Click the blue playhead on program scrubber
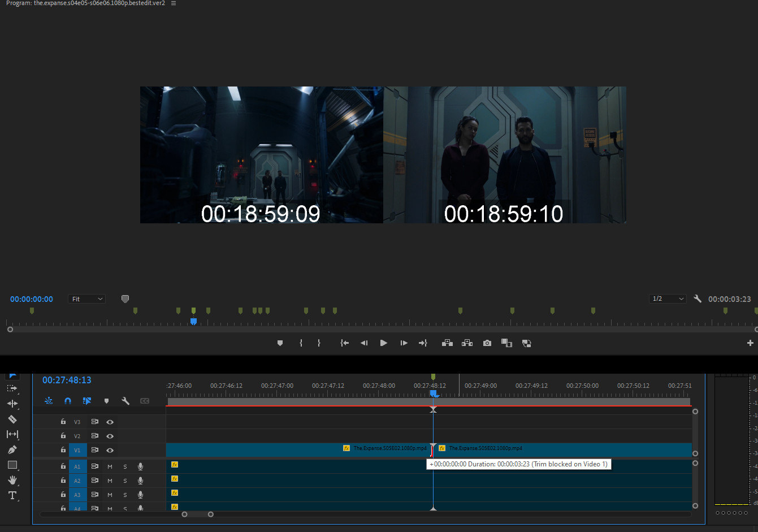758x532 pixels. pos(193,321)
